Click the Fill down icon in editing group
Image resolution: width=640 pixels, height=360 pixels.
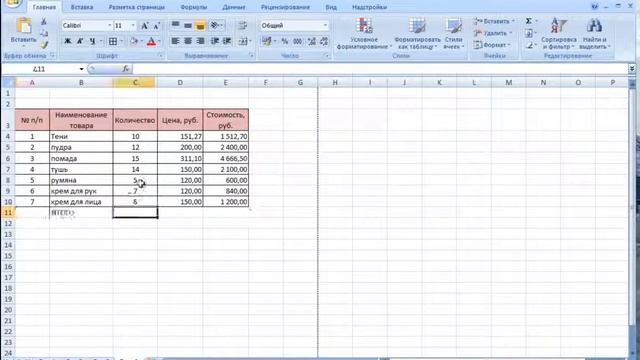click(x=529, y=33)
